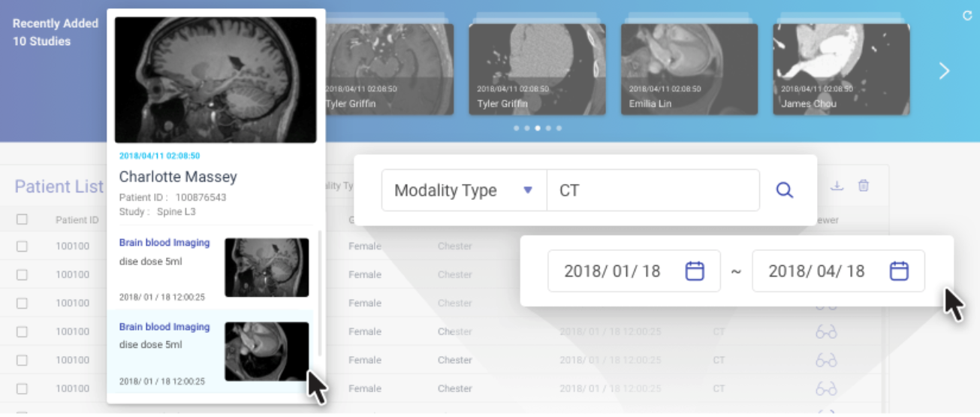Select the first carousel page dot

516,128
